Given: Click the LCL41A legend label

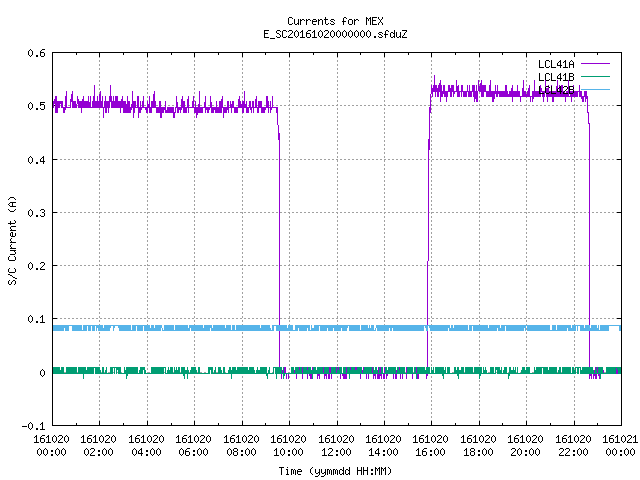Looking at the screenshot, I should 556,64.
